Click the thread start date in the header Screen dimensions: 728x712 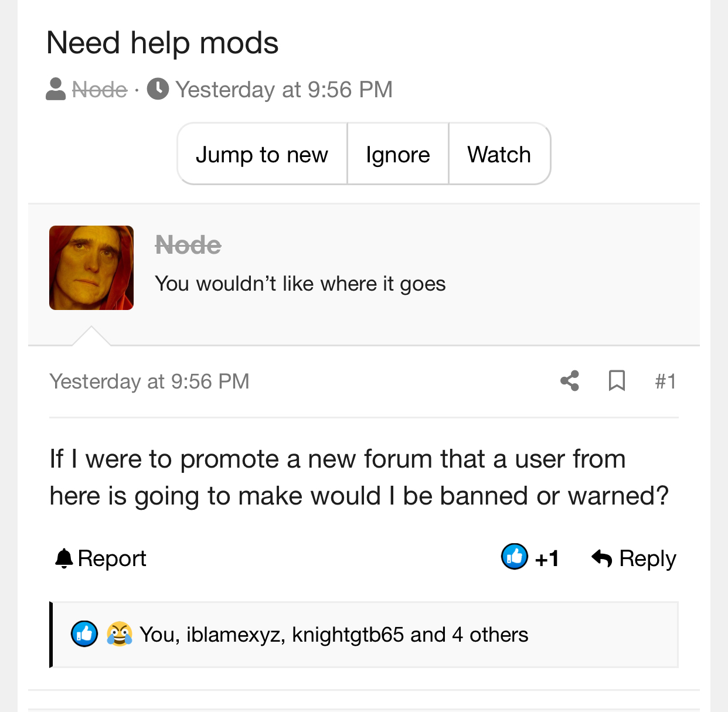point(284,90)
